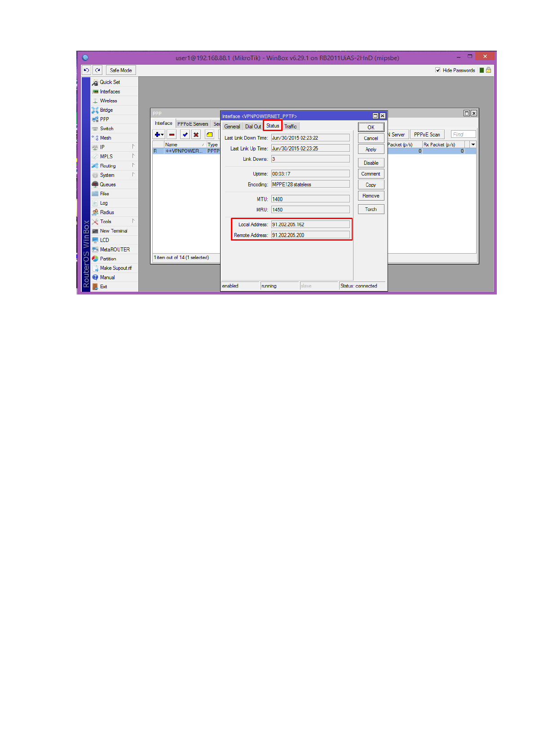Open the Queues section

108,185
